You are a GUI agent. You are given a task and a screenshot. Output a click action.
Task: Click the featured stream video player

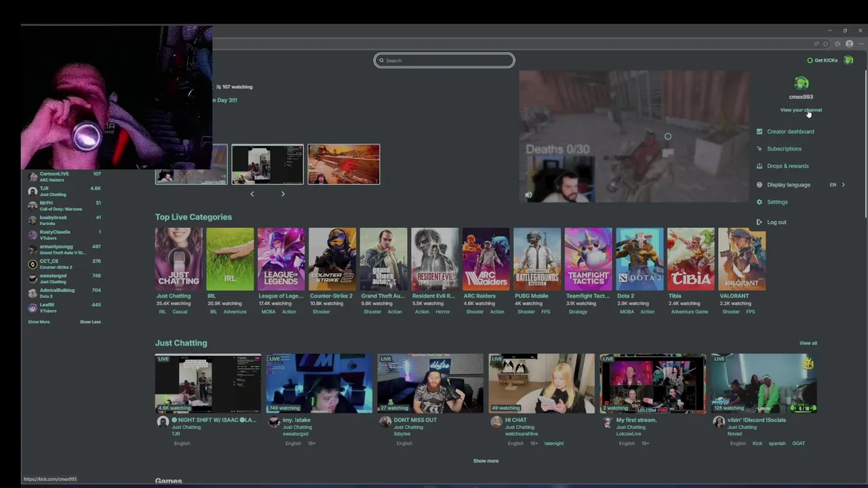pyautogui.click(x=634, y=136)
